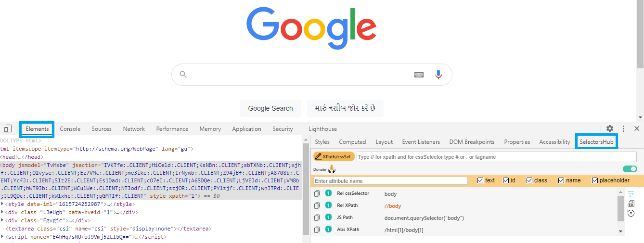Close the DevTools panel
Screen dimensions: 644x243
[637, 128]
